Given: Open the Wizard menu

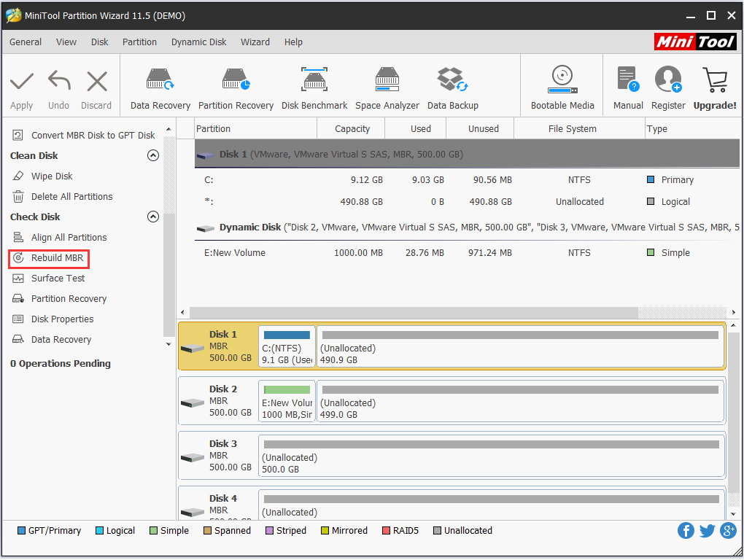Looking at the screenshot, I should 255,42.
